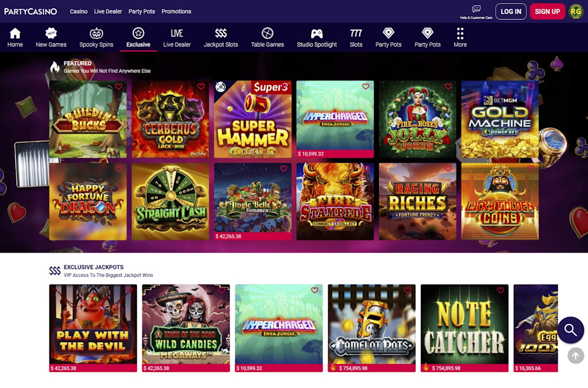Favorite jackpot Hypercharged Inca Jungle game
This screenshot has width=588, height=388.
click(315, 290)
